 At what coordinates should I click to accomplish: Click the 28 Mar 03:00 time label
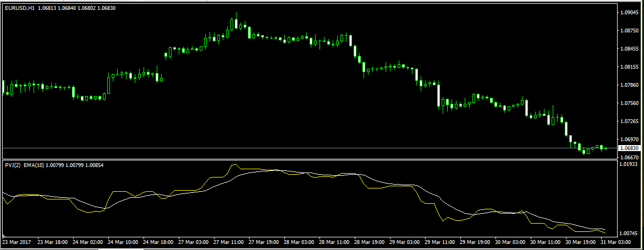299,242
